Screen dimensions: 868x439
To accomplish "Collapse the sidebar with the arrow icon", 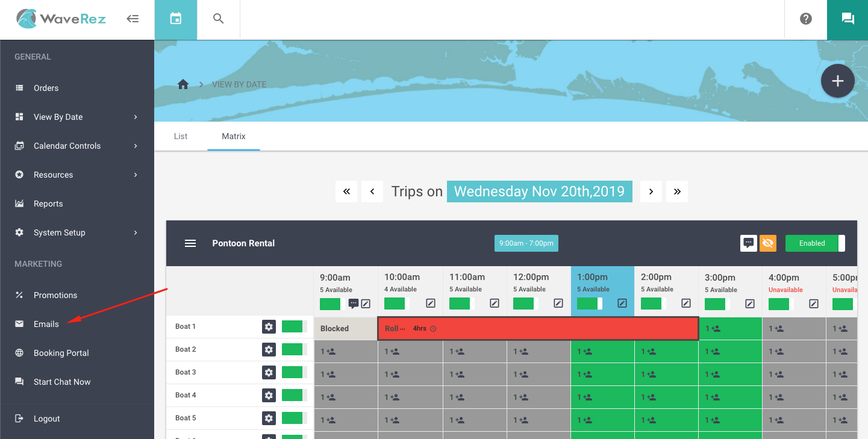I will pos(133,19).
